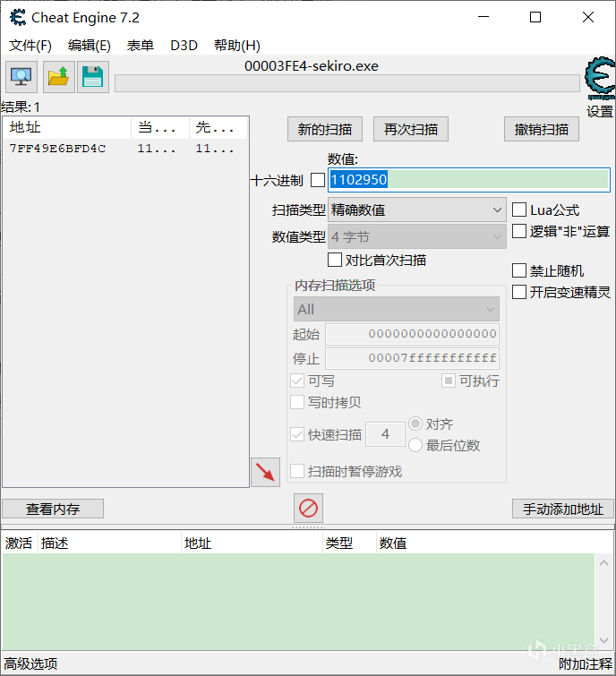The width and height of the screenshot is (616, 676).
Task: Open the 帮助(H) menu
Action: (236, 46)
